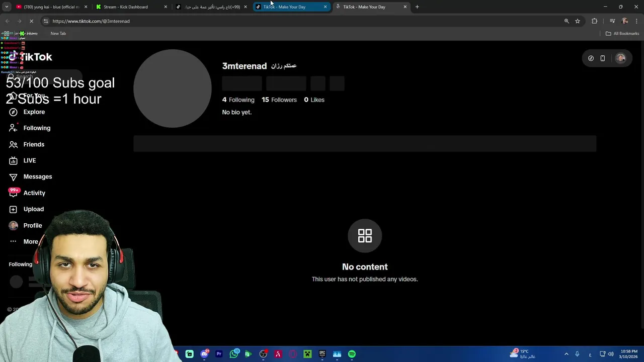644x362 pixels.
Task: Open the compass icon at top right
Action: pyautogui.click(x=591, y=58)
